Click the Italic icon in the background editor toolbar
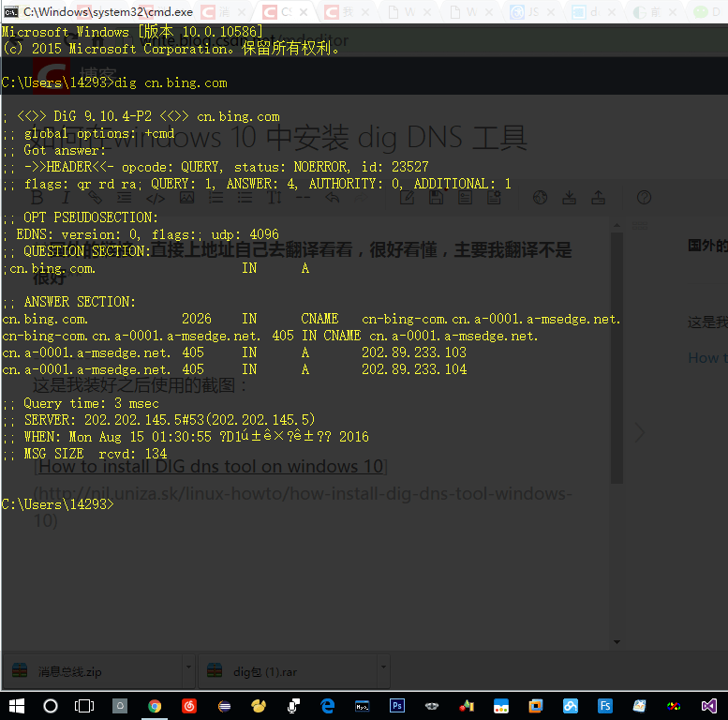 [x=66, y=198]
